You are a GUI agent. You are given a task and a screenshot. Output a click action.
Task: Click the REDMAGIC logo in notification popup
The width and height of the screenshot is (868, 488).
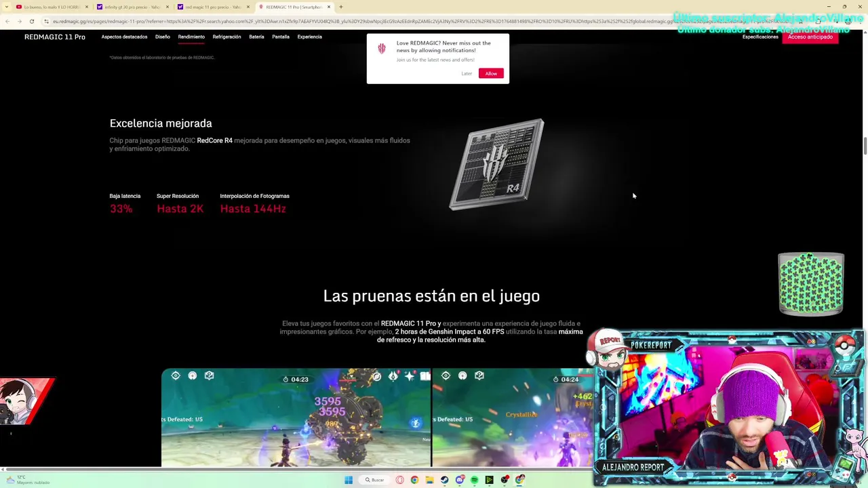pos(382,48)
